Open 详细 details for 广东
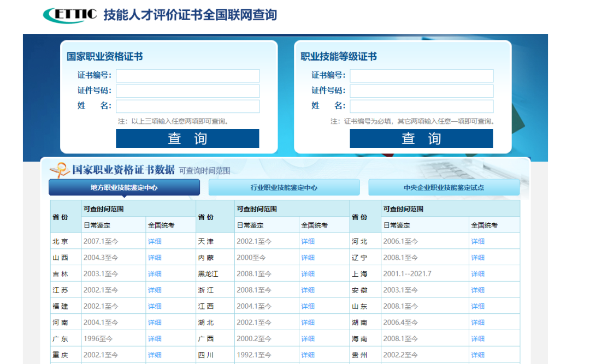The height and width of the screenshot is (364, 590). (x=155, y=338)
